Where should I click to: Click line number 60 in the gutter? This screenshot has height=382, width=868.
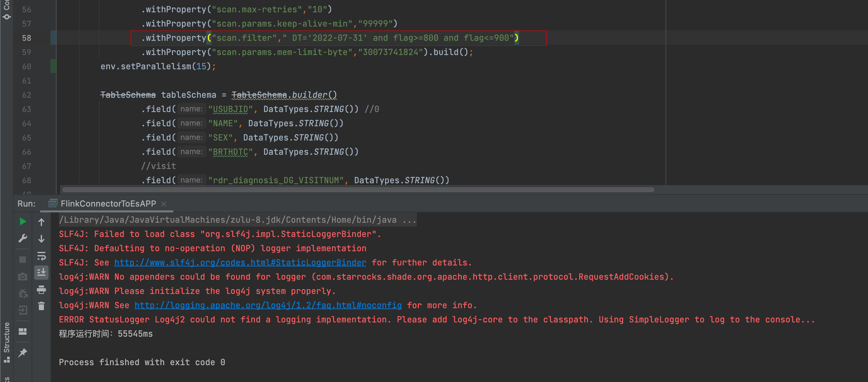(x=27, y=66)
